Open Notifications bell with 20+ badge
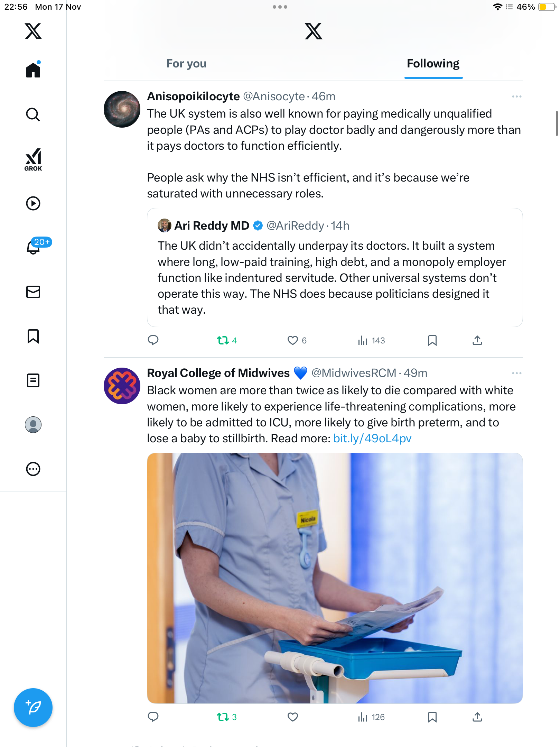The height and width of the screenshot is (747, 560). pos(34,247)
